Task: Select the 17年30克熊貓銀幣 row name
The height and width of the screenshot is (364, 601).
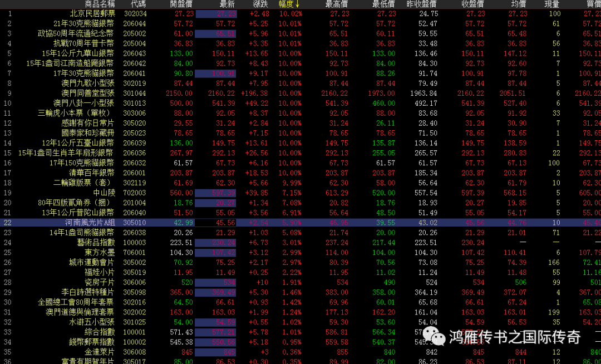Action: (84, 73)
